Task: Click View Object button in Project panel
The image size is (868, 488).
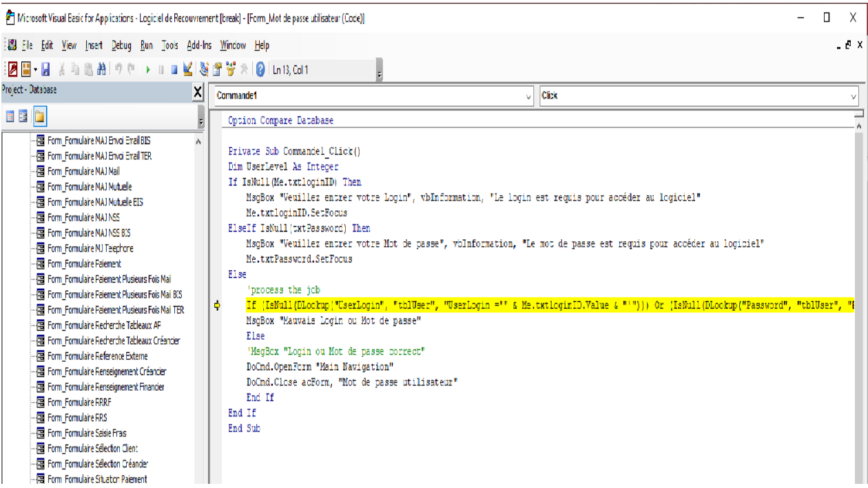Action: click(x=23, y=116)
